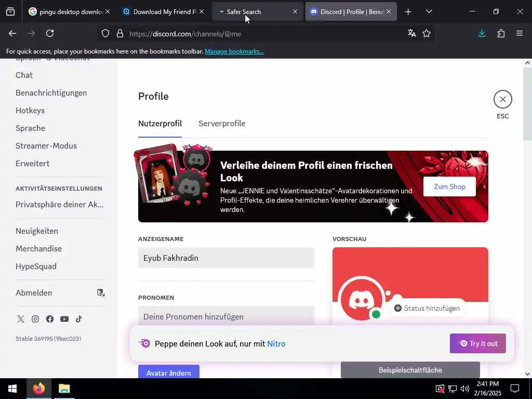Image resolution: width=532 pixels, height=399 pixels.
Task: Select the Serverprofile tab
Action: 222,124
